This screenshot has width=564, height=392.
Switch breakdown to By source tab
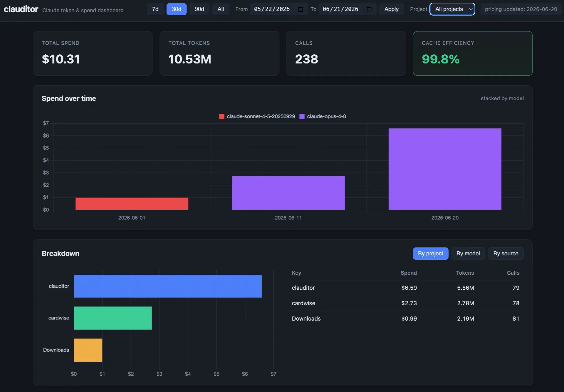[x=506, y=254]
